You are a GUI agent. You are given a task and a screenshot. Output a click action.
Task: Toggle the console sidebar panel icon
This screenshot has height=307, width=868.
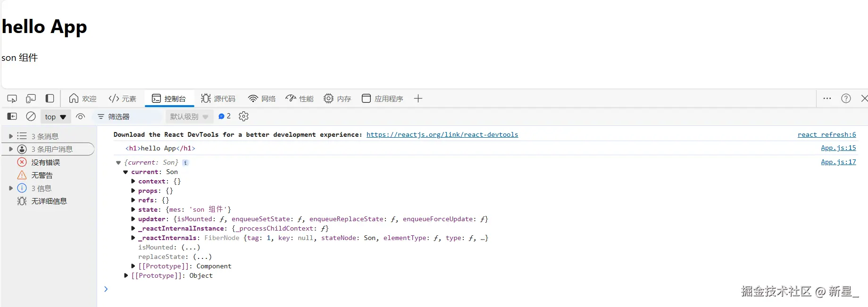(12, 116)
